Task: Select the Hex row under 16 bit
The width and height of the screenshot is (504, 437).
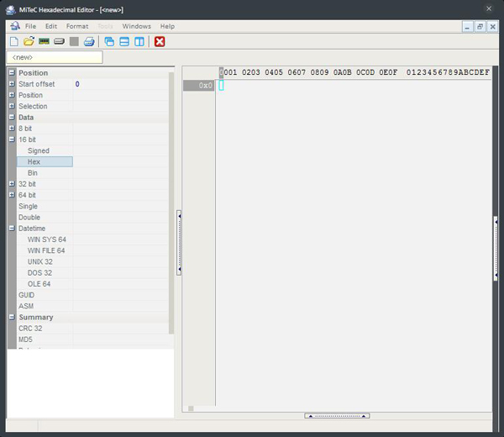Action: click(92, 161)
